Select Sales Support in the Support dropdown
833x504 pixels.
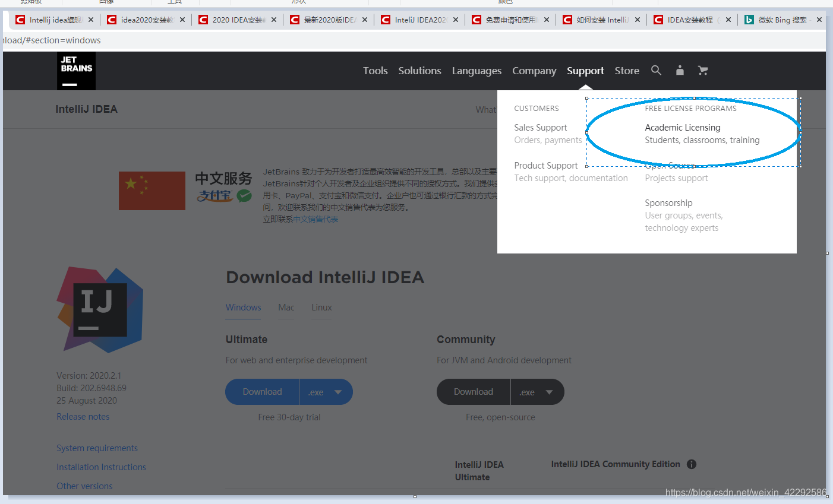(541, 128)
